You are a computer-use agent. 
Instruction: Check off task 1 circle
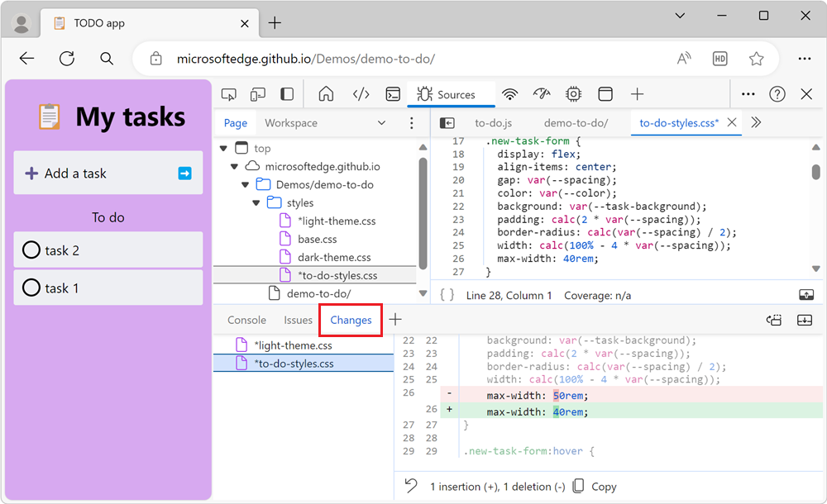click(31, 288)
